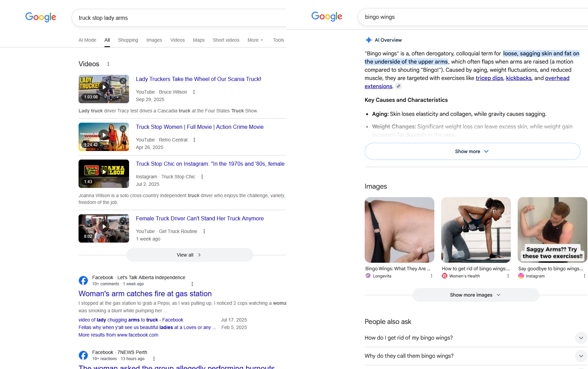Switch to the Short videos tab
588x369 pixels.
pyautogui.click(x=226, y=40)
